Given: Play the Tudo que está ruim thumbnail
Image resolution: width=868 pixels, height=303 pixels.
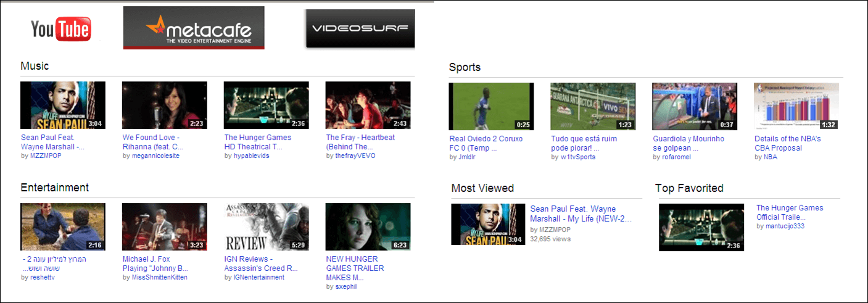Looking at the screenshot, I should [593, 107].
